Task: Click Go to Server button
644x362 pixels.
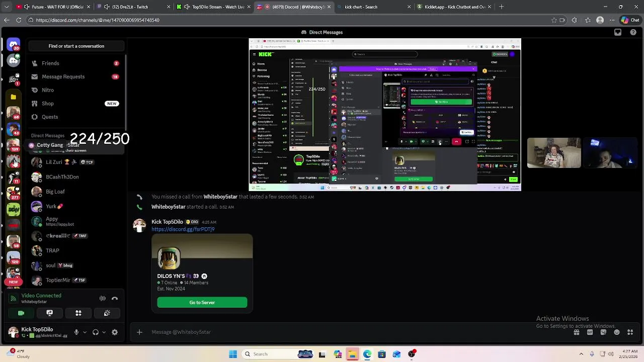Action: click(x=202, y=302)
